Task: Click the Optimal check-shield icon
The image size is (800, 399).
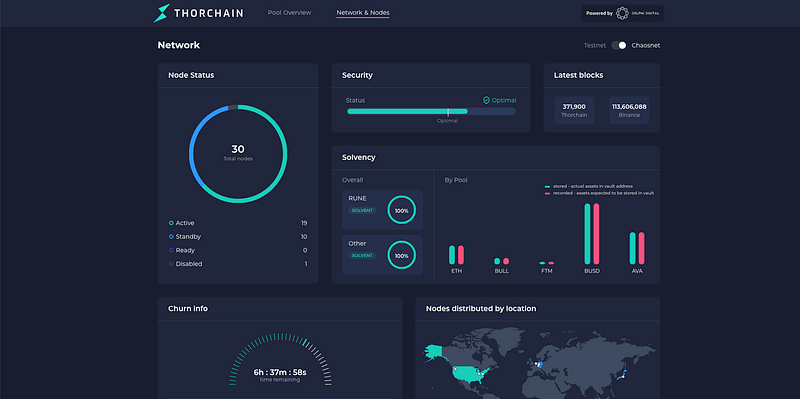Action: [x=486, y=101]
